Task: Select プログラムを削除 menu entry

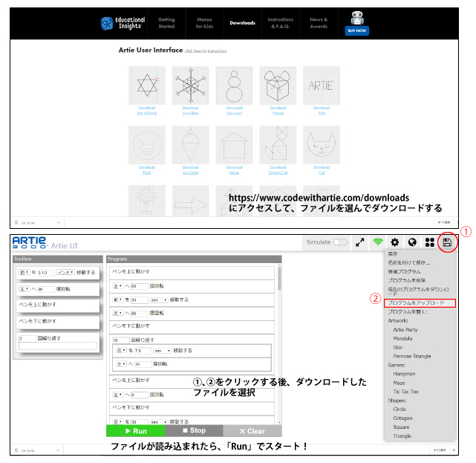Action: tap(406, 280)
